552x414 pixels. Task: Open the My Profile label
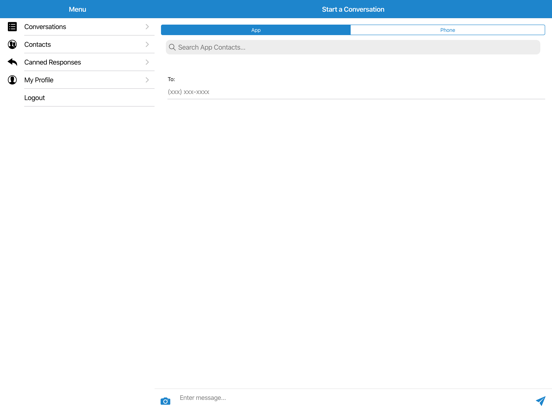[x=39, y=80]
